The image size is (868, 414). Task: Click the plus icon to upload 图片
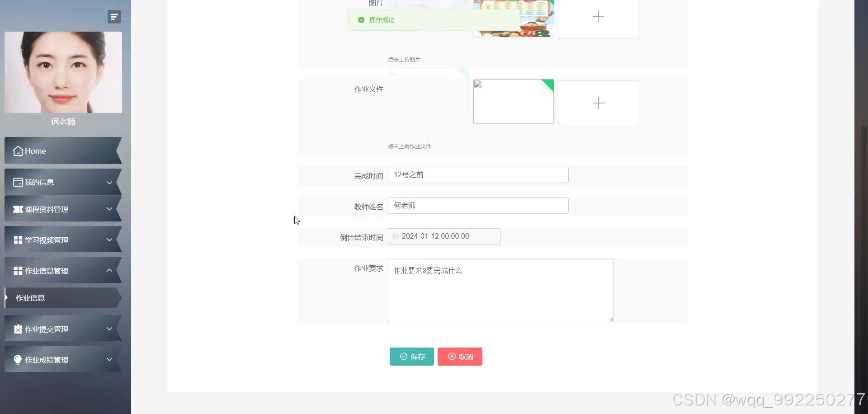598,17
